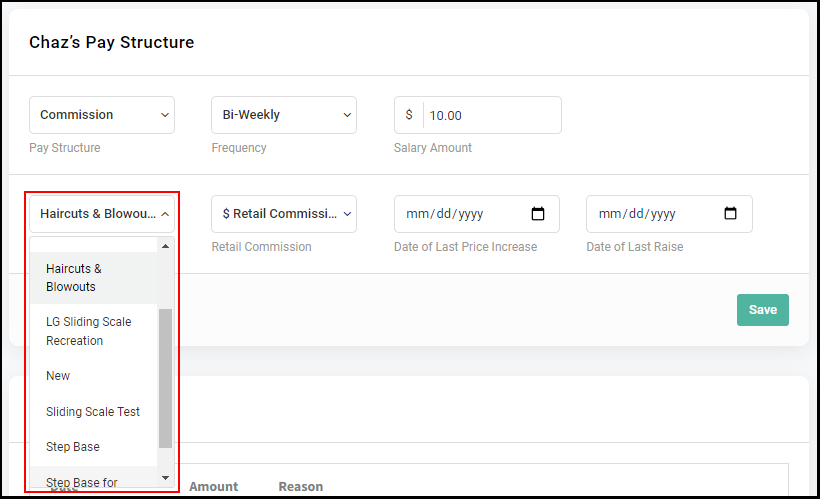Click the dropdown list scrollbar thumb
820x499 pixels.
[165, 378]
